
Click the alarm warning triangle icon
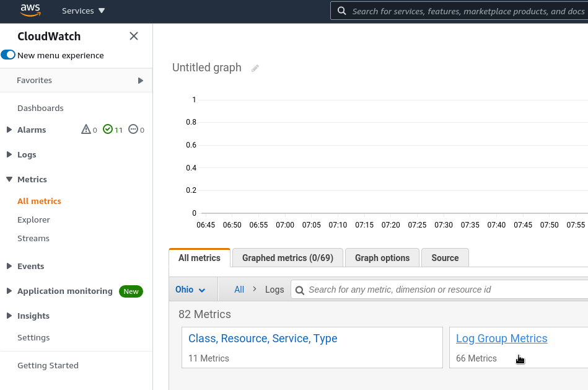point(86,130)
